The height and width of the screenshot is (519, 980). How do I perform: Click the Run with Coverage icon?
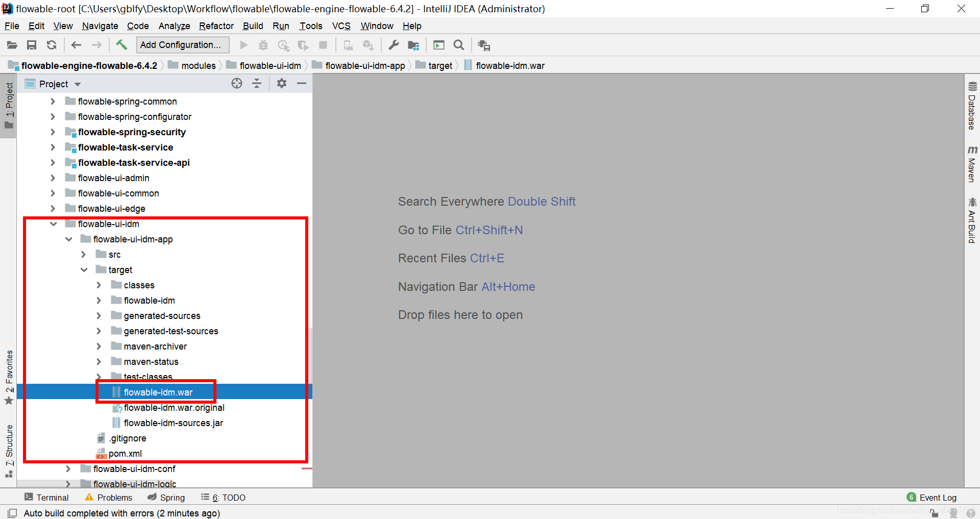pyautogui.click(x=283, y=45)
